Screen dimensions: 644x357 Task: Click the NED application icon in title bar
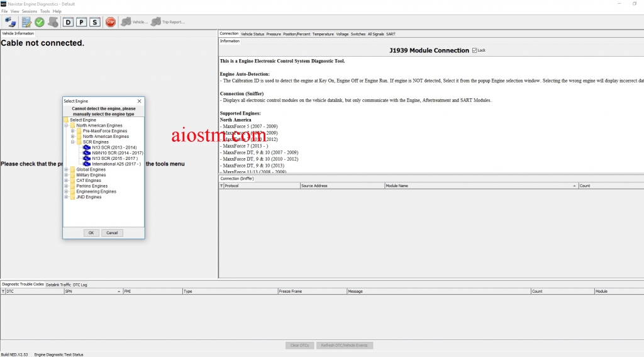pyautogui.click(x=3, y=4)
